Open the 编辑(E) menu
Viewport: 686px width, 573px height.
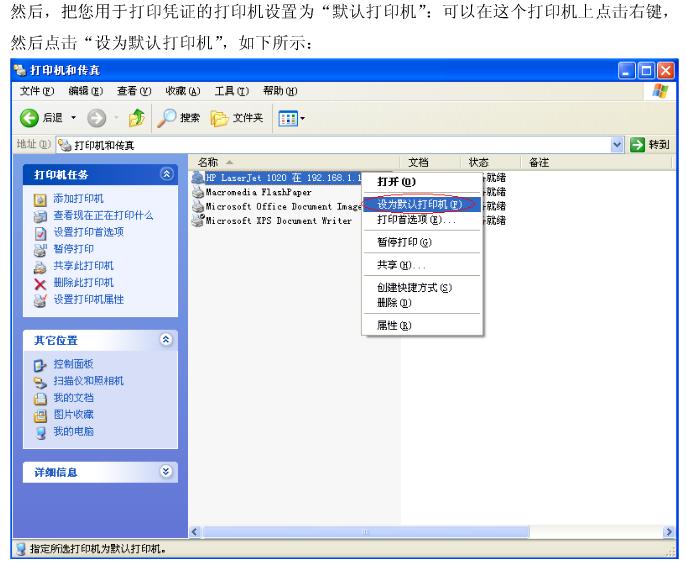(x=86, y=91)
